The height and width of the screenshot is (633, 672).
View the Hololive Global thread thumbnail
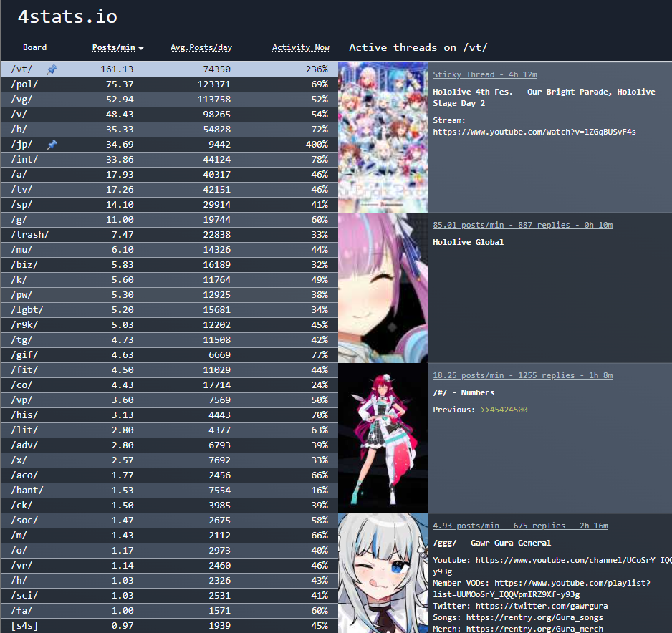click(383, 288)
